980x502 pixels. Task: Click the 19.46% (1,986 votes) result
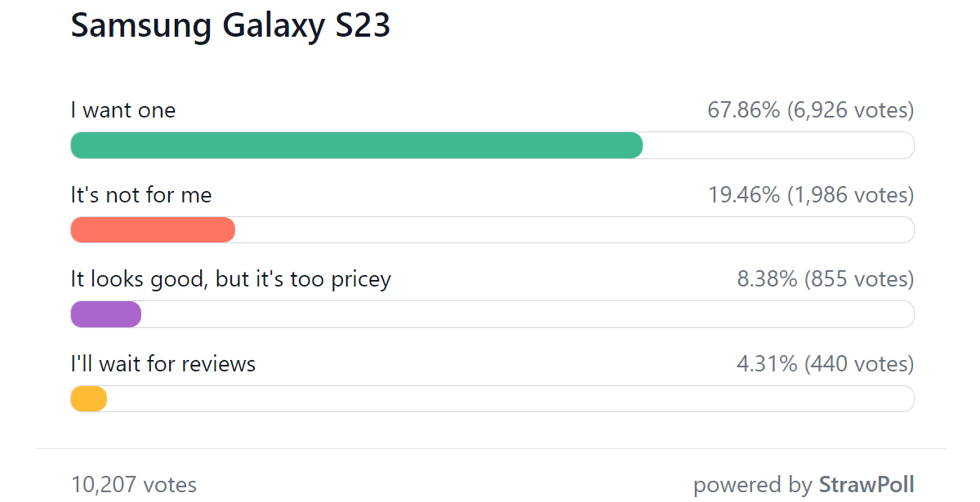811,196
